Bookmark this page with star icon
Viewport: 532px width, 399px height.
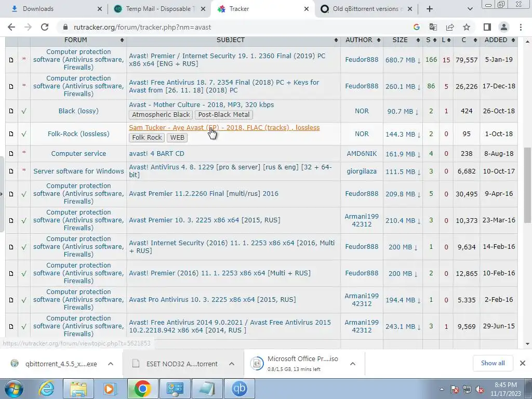coord(467,27)
